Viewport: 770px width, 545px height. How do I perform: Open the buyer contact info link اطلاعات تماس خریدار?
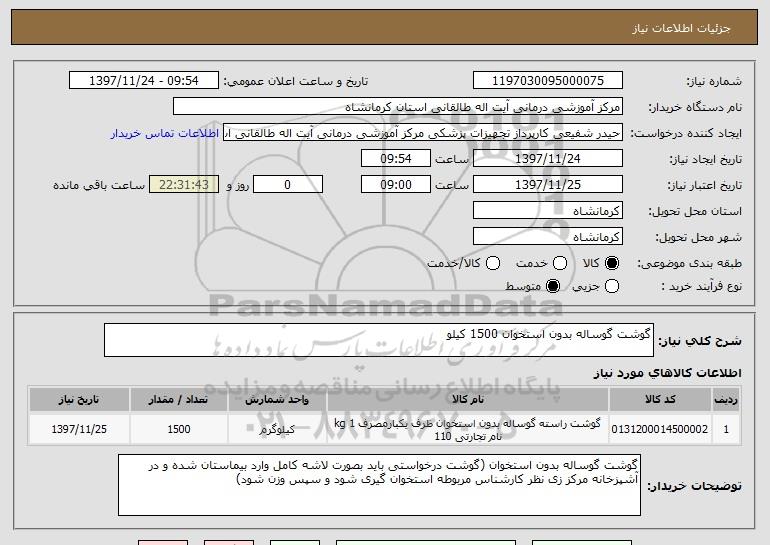click(x=165, y=133)
